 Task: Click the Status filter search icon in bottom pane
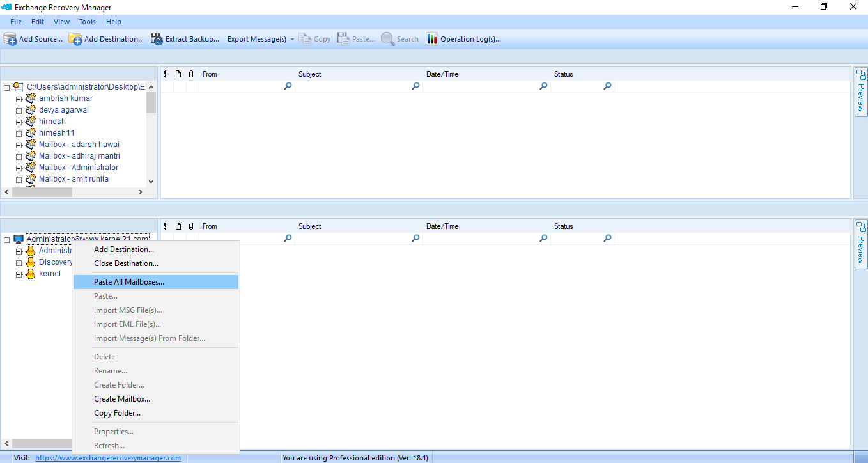coord(607,239)
